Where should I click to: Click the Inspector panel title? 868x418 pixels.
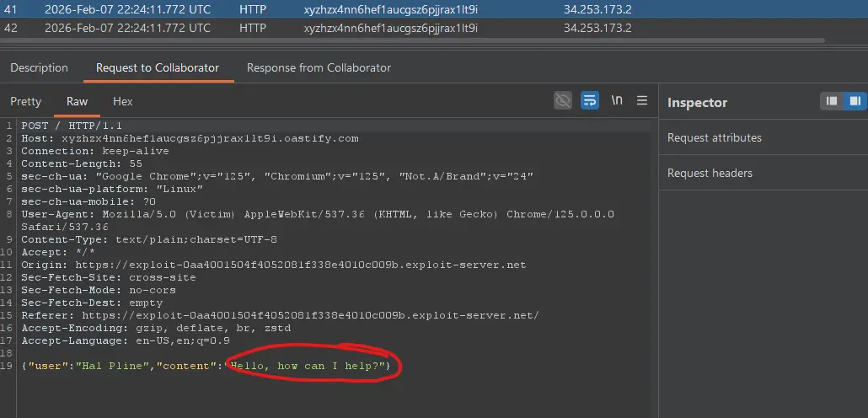click(697, 102)
